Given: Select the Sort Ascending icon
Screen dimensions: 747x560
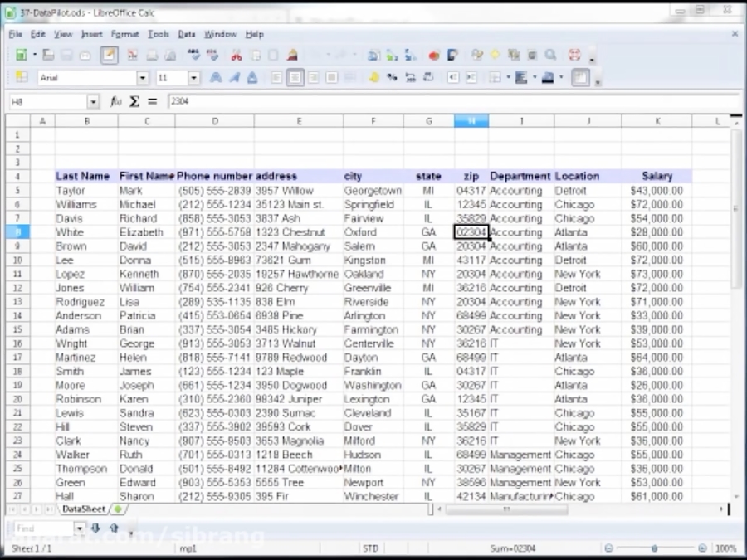Looking at the screenshot, I should click(393, 55).
